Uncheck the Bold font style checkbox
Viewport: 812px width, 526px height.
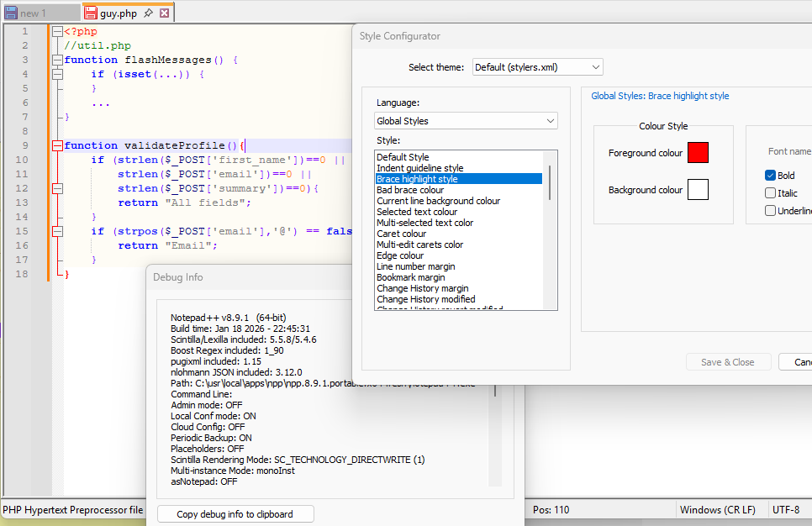click(x=770, y=176)
